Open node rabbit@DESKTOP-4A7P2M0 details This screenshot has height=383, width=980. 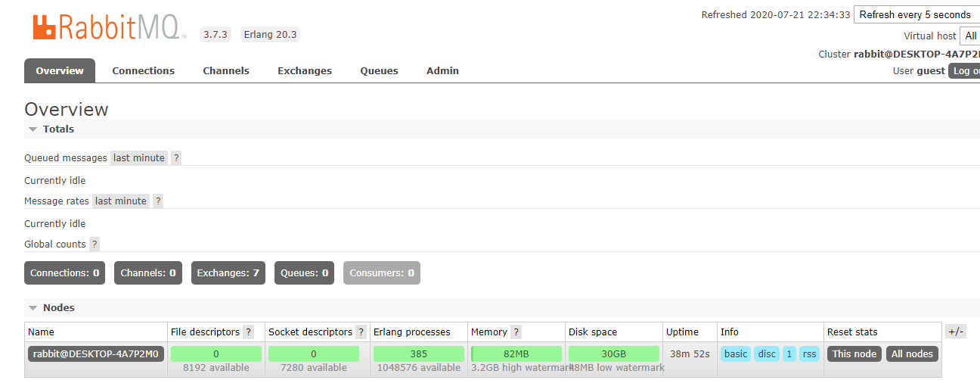pos(95,354)
